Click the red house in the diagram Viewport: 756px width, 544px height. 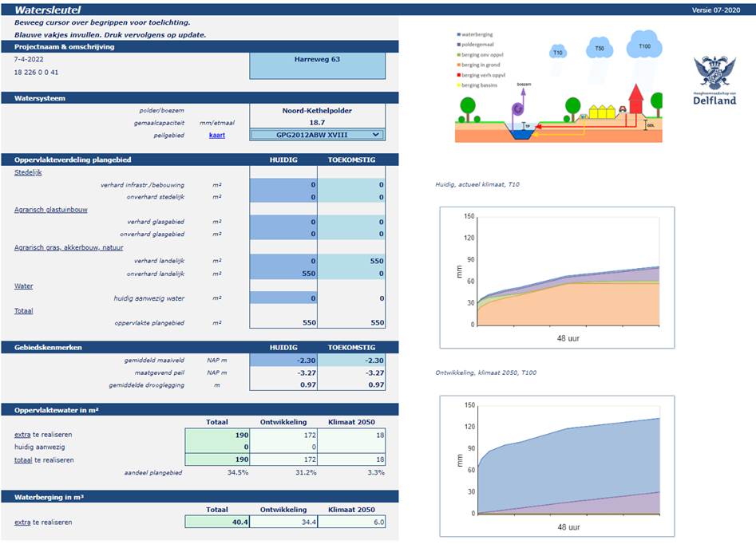[636, 99]
